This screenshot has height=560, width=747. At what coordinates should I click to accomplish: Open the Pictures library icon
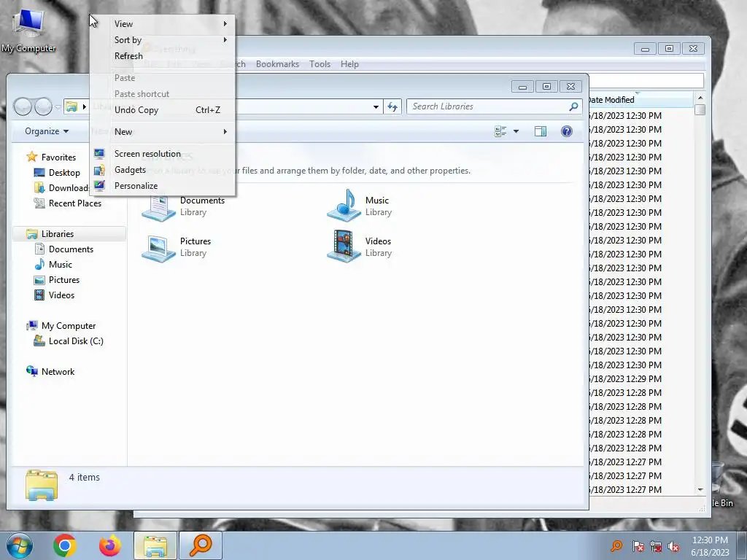[158, 248]
